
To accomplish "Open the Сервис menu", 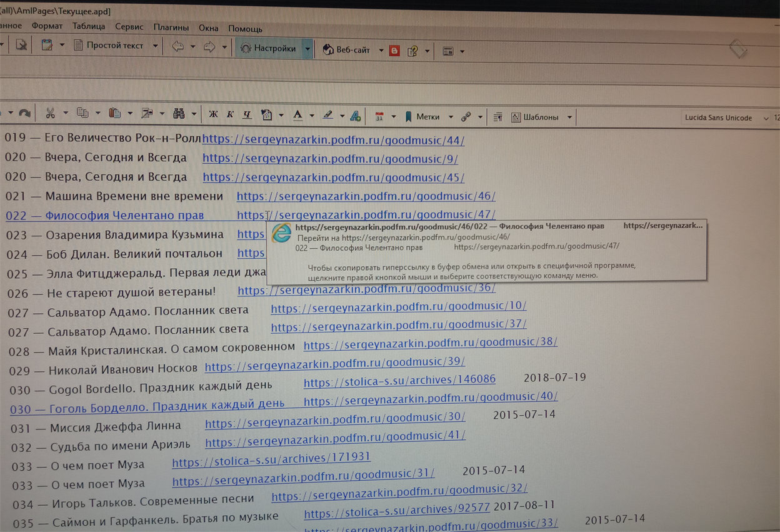I will 129,27.
